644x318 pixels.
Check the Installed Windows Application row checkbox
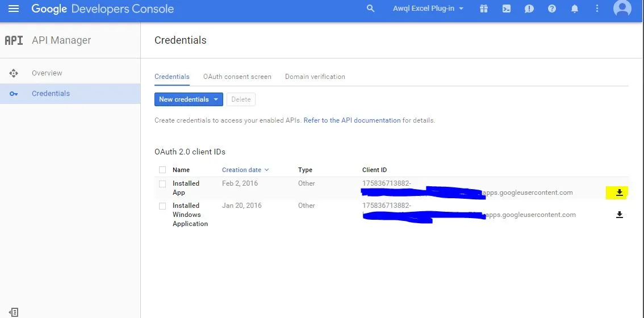click(162, 206)
